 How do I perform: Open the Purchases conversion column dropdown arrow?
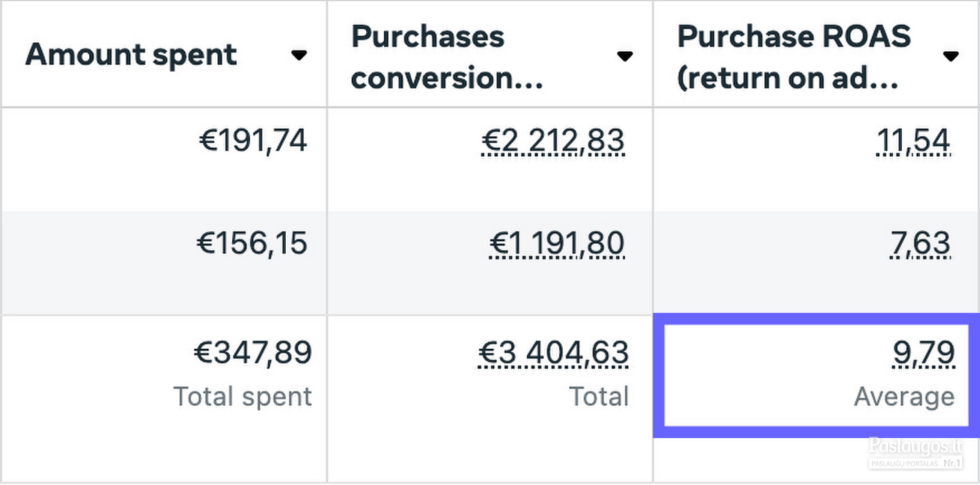[x=625, y=56]
